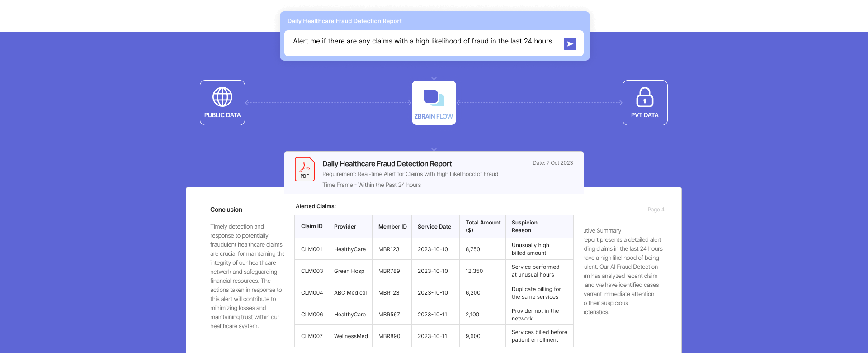
Task: Click the fraud alert prompt input field
Action: pos(434,43)
